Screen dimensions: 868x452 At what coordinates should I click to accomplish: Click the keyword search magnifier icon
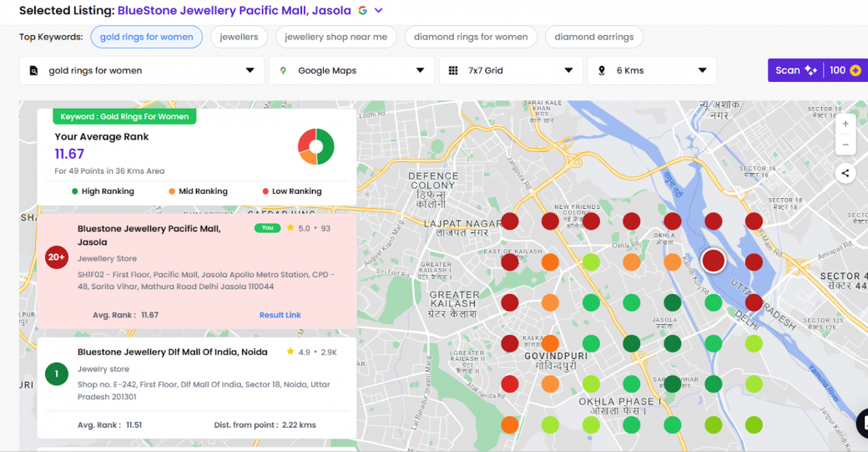[x=33, y=70]
